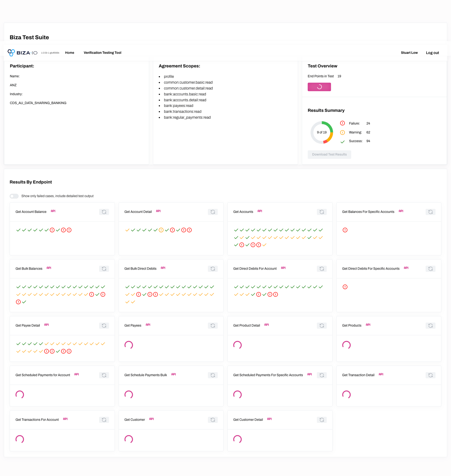Open the API link for Get Schedule Payments Bulk
This screenshot has width=451, height=476.
click(x=173, y=374)
